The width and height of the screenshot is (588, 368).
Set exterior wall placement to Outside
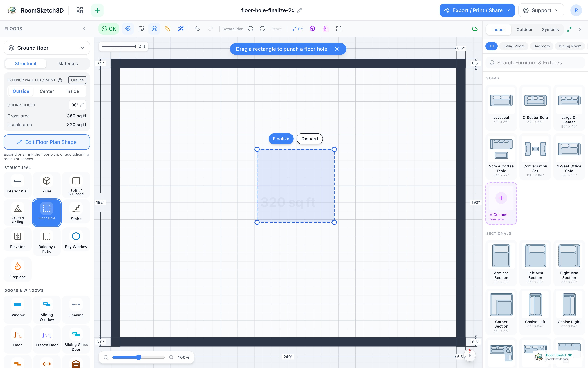pyautogui.click(x=21, y=91)
